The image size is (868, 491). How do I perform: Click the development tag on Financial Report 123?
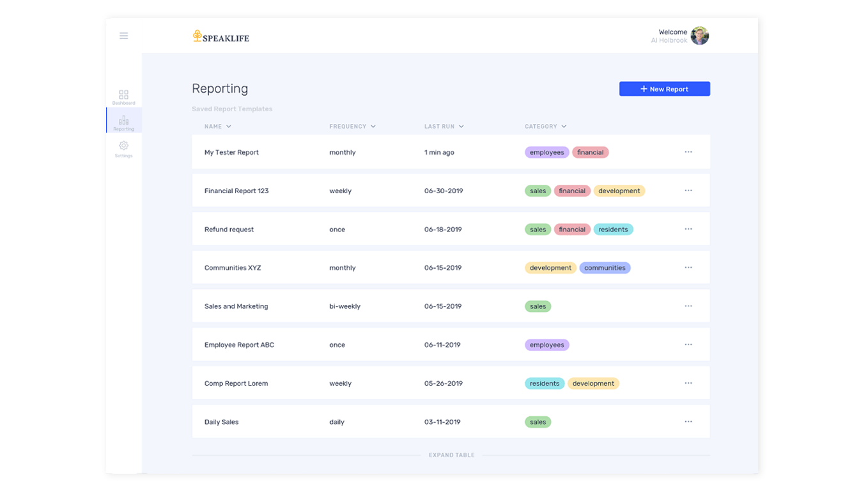[x=619, y=191]
